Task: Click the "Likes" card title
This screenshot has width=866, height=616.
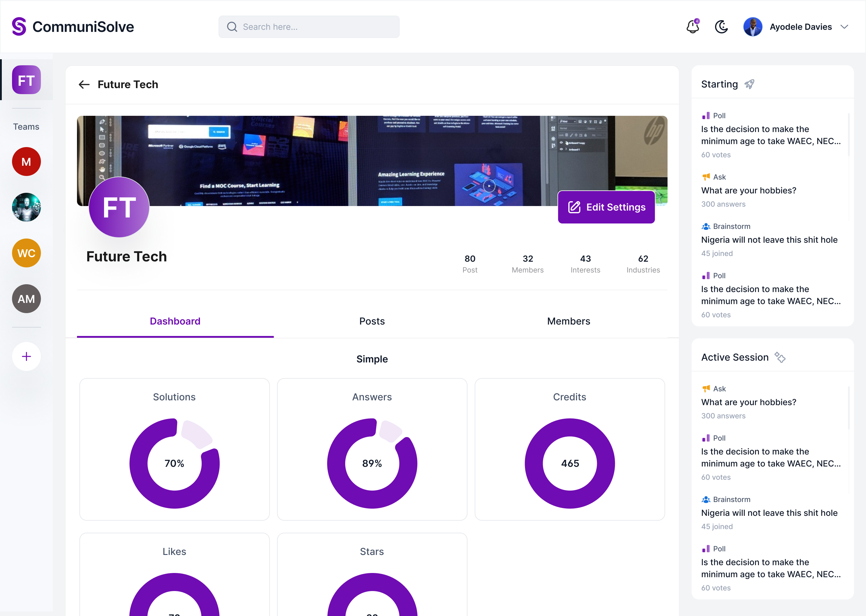Action: (174, 552)
